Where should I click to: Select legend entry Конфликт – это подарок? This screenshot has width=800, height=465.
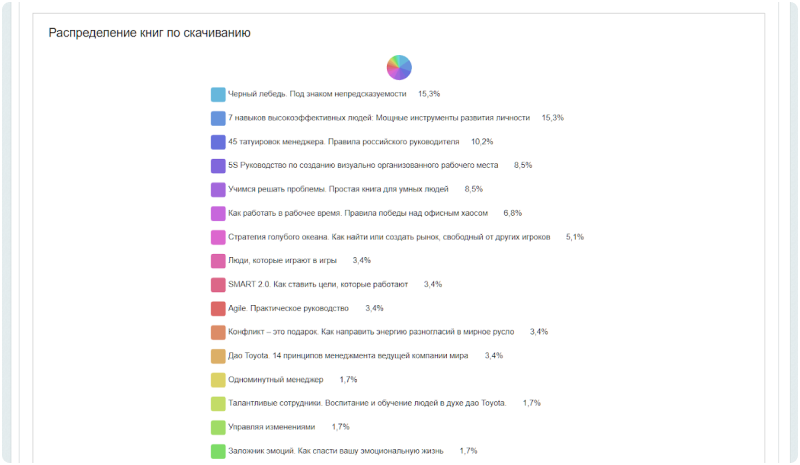tap(371, 332)
